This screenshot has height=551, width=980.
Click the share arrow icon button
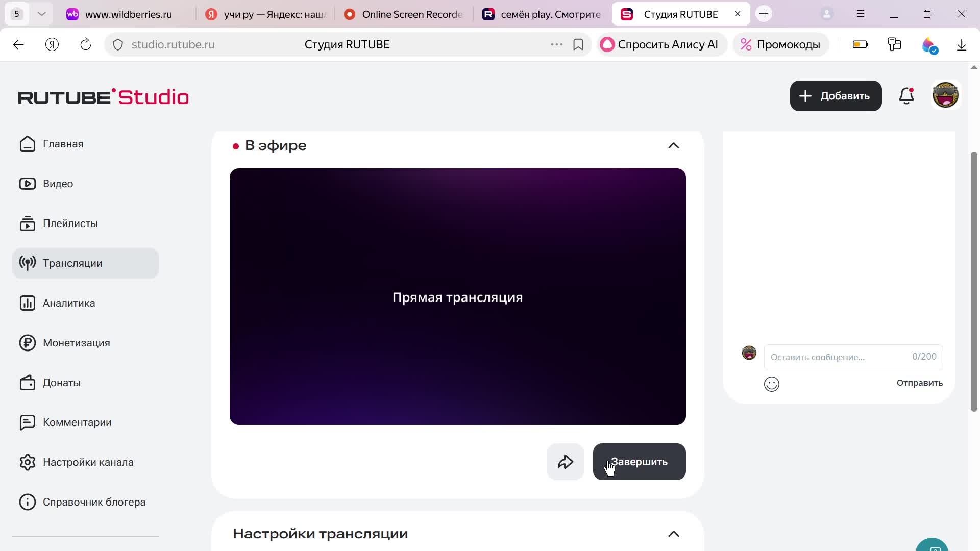tap(565, 462)
